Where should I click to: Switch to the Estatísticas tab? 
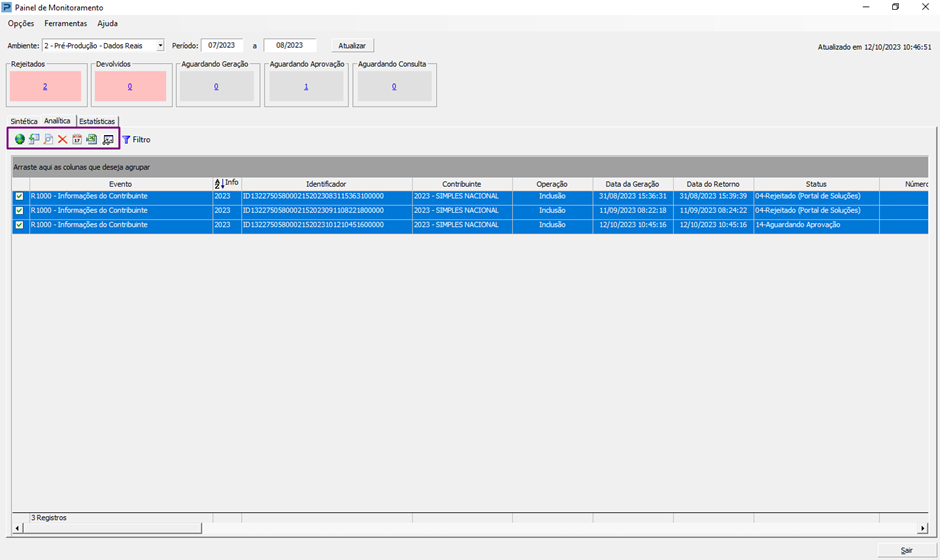97,121
